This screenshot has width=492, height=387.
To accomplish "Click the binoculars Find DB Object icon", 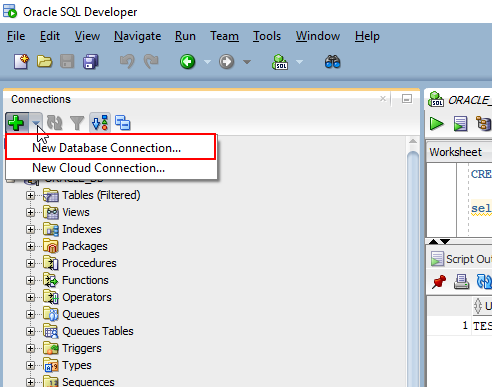I will tap(332, 62).
